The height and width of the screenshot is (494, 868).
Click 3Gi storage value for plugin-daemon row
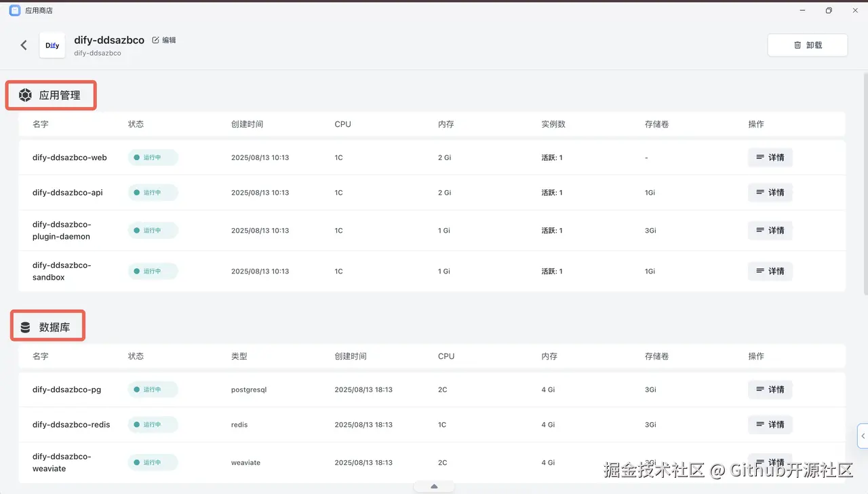coord(650,231)
